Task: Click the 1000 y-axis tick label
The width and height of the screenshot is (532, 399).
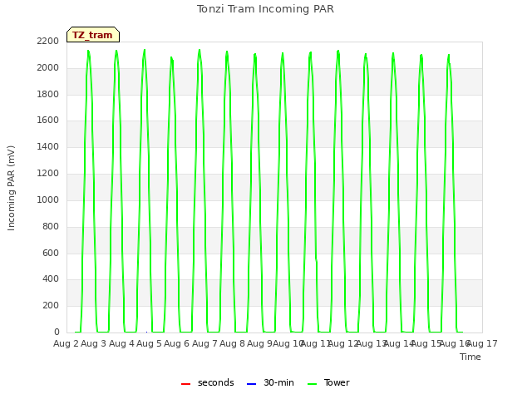Action: pyautogui.click(x=48, y=199)
